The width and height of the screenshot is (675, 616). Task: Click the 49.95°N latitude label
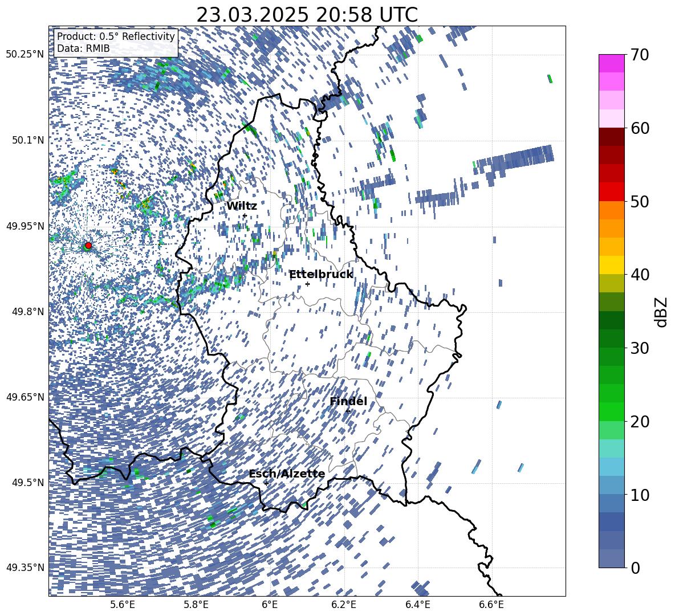[x=25, y=226]
